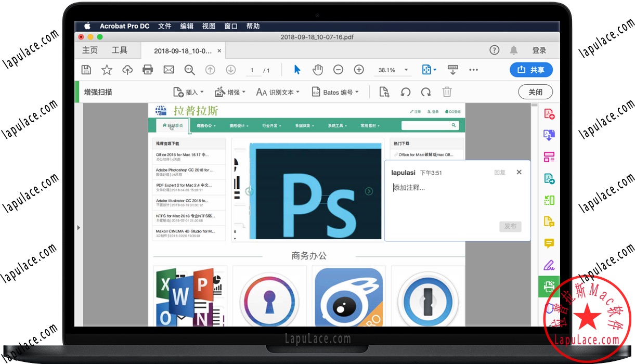Zoom out using the minus icon
Screen dimensions: 635x364
[x=338, y=69]
